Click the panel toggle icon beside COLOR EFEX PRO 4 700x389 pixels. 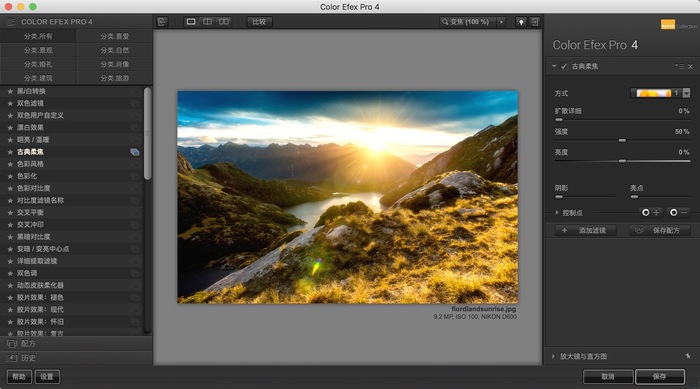pos(11,22)
